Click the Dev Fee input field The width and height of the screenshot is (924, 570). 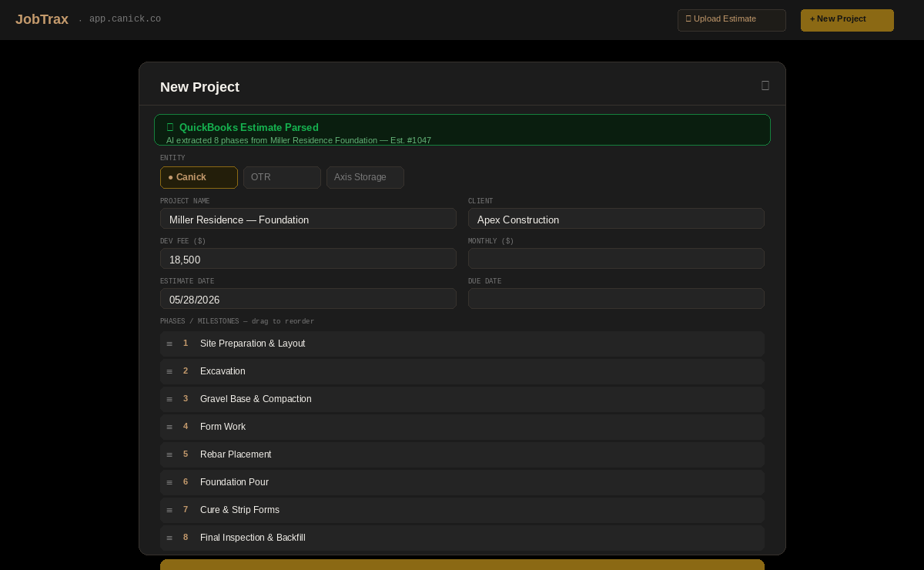(x=308, y=259)
